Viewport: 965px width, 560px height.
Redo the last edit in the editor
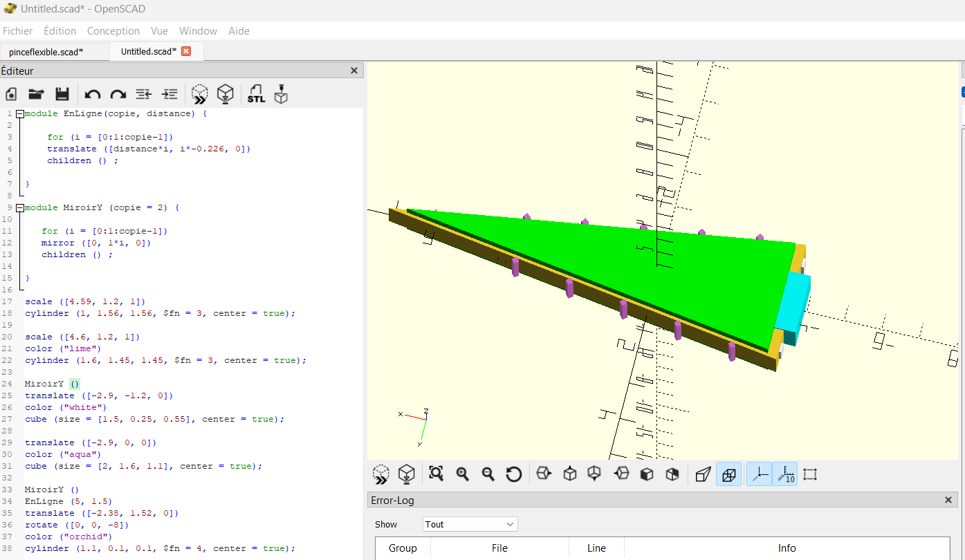pos(118,94)
